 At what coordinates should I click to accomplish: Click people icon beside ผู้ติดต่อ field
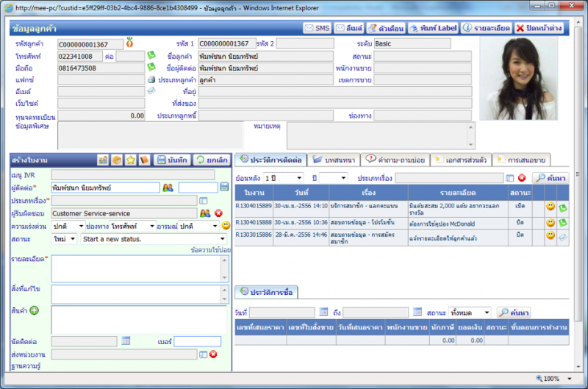pos(168,188)
